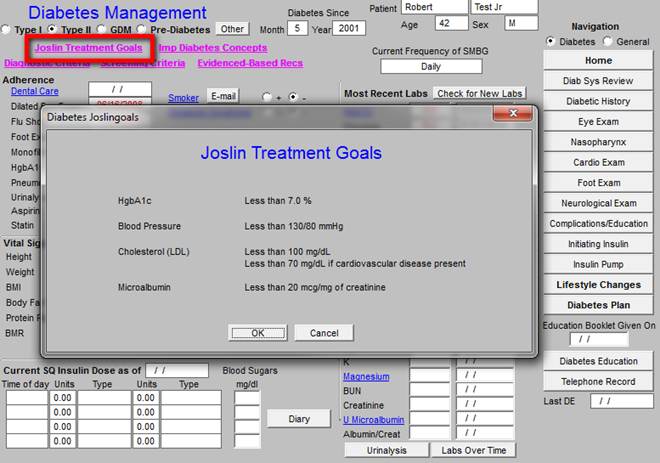Select smoker positive radio button
Viewport: 660px width, 463px height.
(x=266, y=97)
